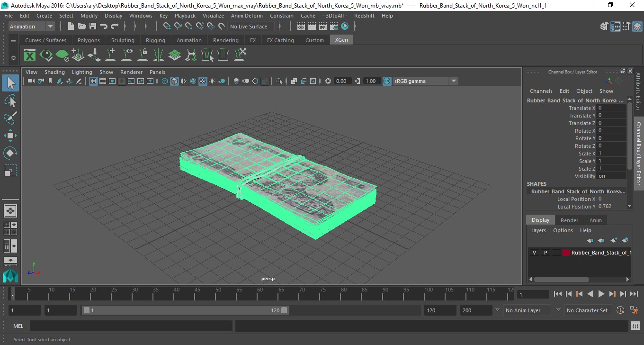Open viewport Panels menu
Viewport: 644px width, 345px height.
point(157,72)
